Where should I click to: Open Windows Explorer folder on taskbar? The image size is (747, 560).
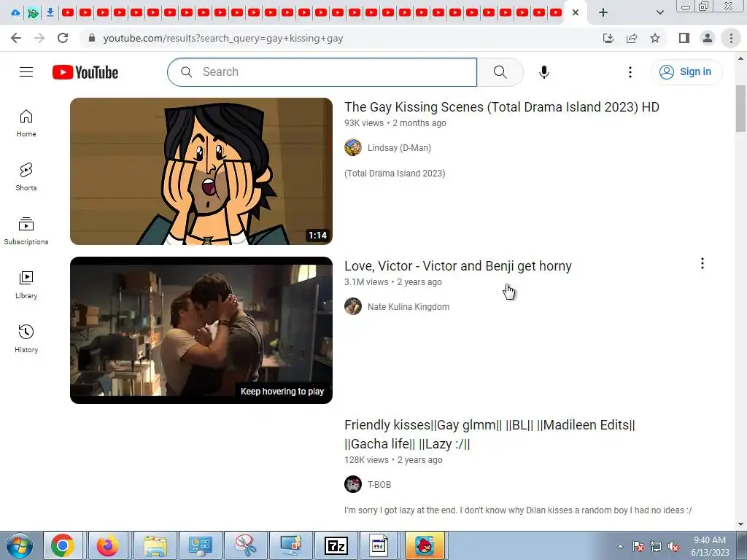click(x=155, y=545)
